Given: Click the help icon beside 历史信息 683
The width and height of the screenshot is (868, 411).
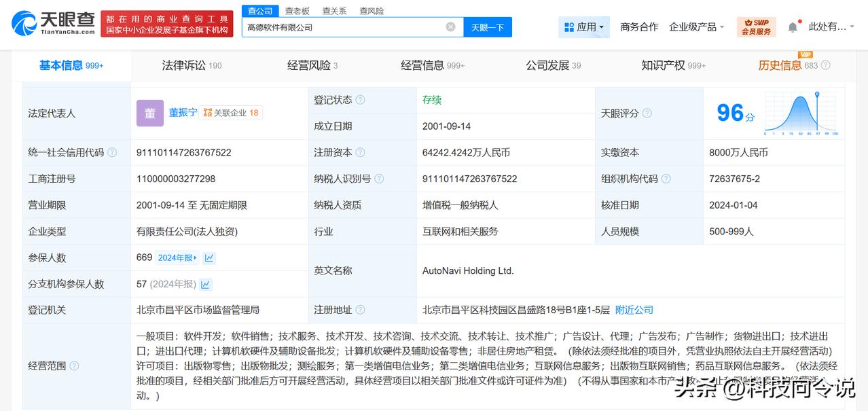Looking at the screenshot, I should pos(826,65).
